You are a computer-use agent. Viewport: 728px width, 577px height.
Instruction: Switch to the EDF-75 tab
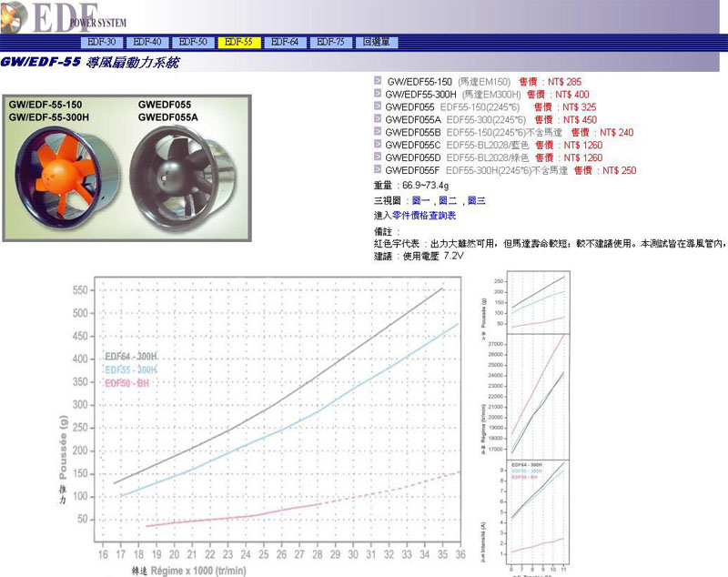[x=330, y=43]
